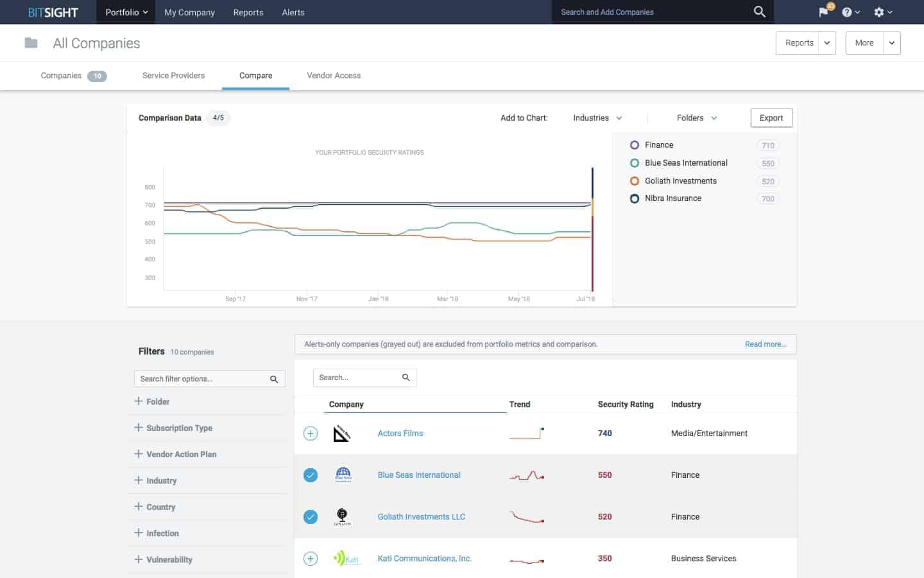Click the All Companies folder icon
The height and width of the screenshot is (578, 924).
[31, 43]
